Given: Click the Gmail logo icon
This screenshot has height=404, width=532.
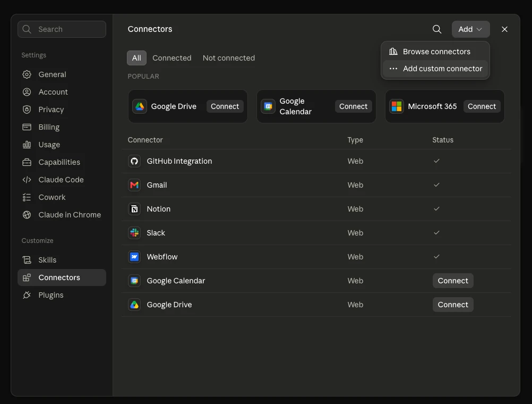Looking at the screenshot, I should click(134, 185).
